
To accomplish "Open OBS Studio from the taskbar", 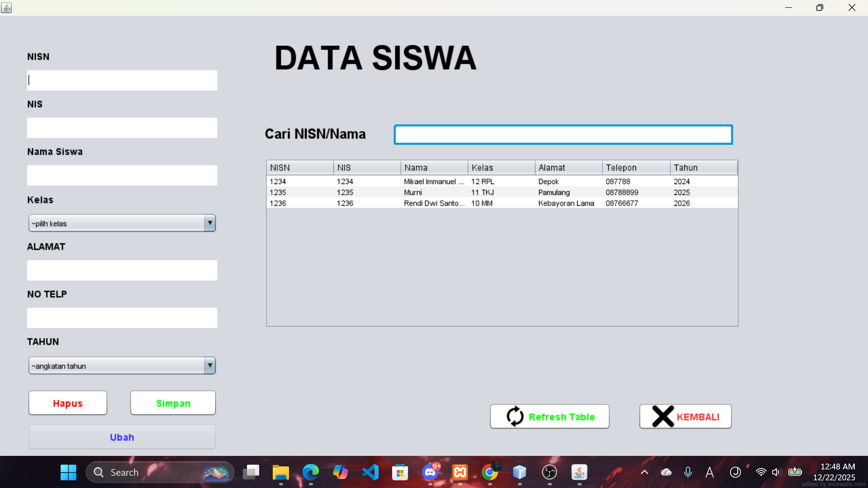I will click(550, 473).
